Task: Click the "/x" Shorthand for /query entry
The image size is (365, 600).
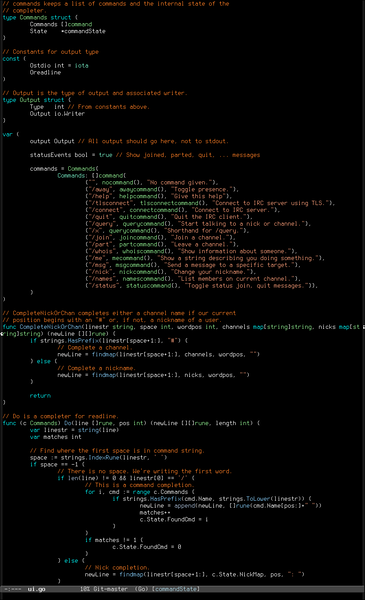Action: [x=167, y=231]
